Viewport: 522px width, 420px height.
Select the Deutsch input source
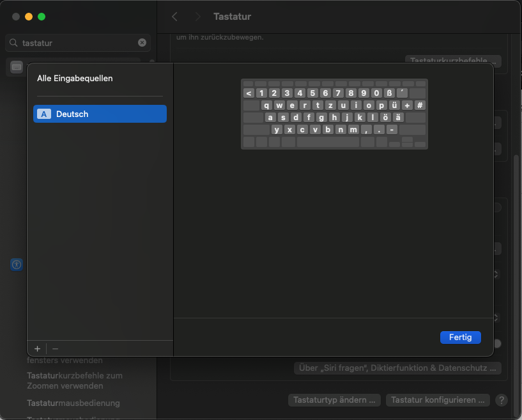coord(100,114)
